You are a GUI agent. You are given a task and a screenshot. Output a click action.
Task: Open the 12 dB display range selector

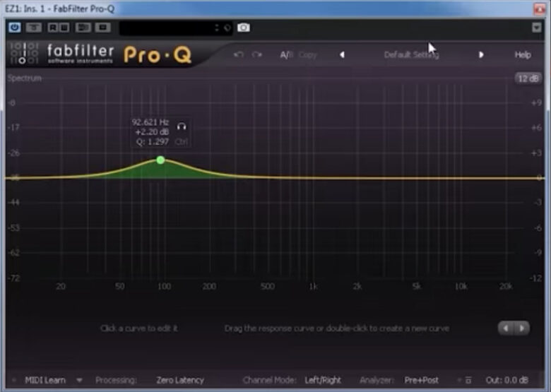pos(528,78)
